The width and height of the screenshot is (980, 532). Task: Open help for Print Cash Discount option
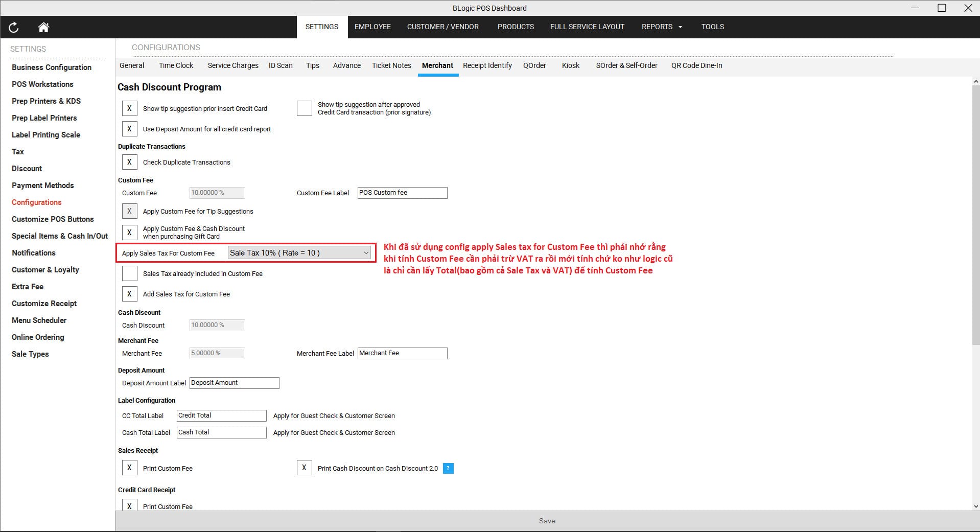tap(448, 468)
